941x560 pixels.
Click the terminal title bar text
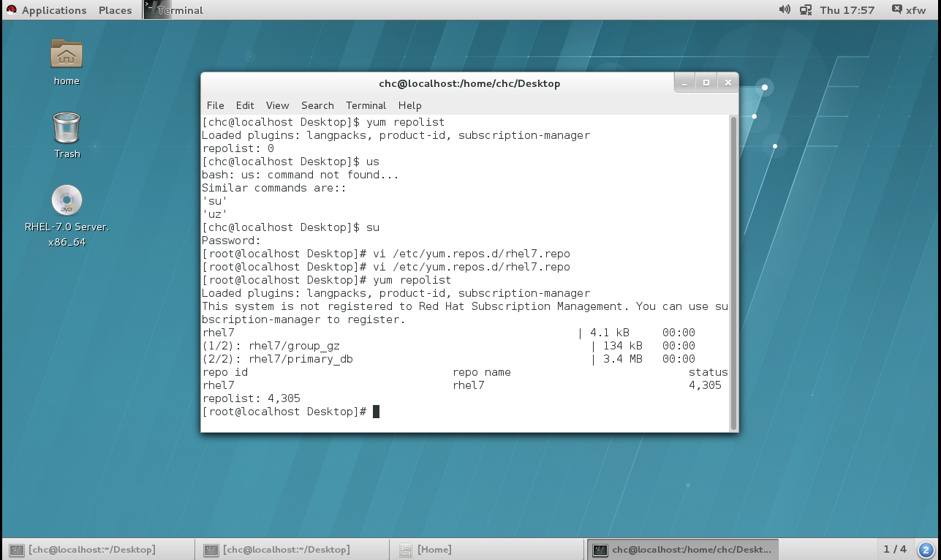pos(469,83)
